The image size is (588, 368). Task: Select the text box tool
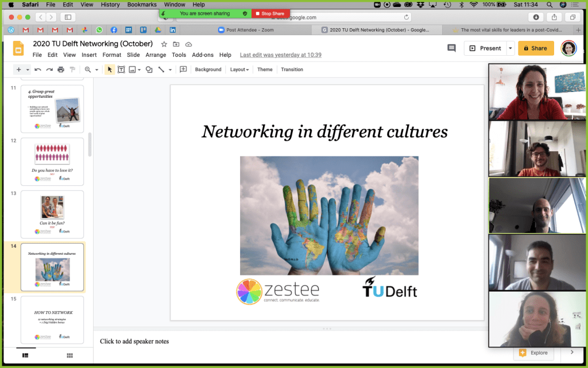[121, 70]
